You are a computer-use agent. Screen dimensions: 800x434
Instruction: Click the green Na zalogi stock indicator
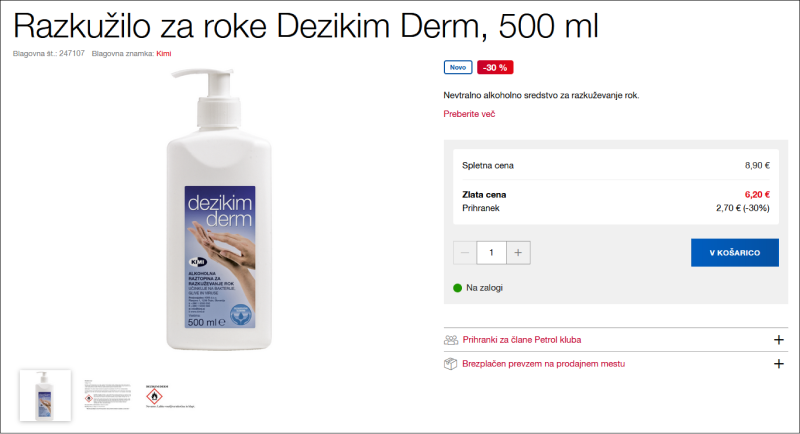[x=457, y=288]
